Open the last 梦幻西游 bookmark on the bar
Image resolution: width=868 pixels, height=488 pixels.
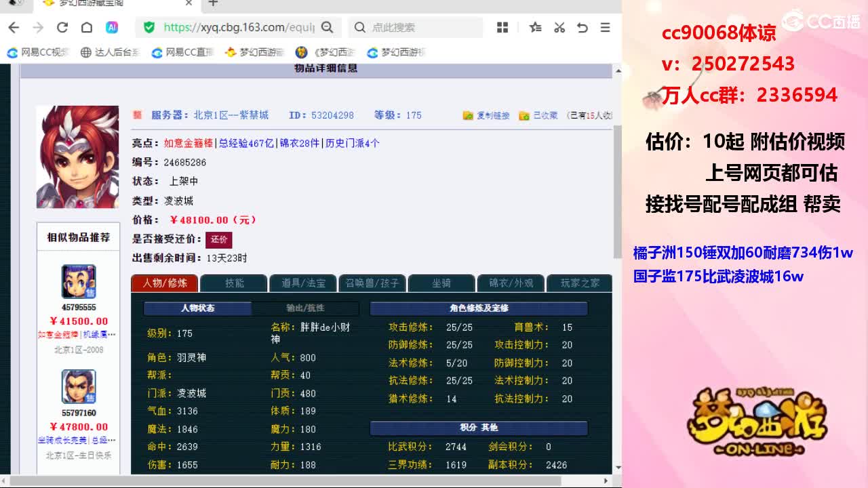(x=396, y=52)
